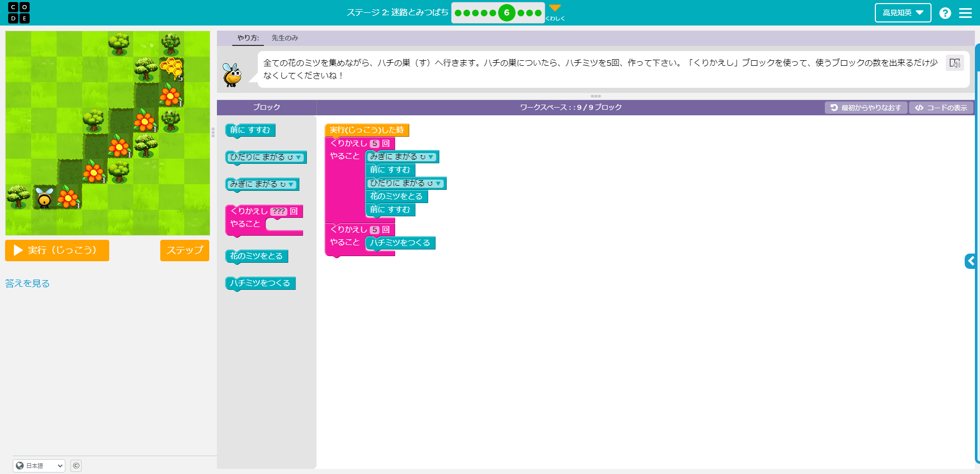Select the やり方 instructions tab
This screenshot has width=980, height=474.
coord(248,38)
